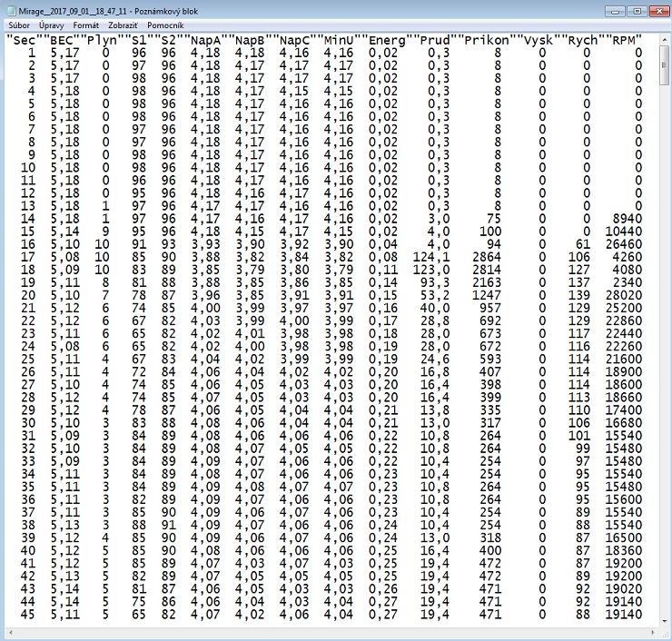Click the "NapA" column header text
This screenshot has width=672, height=641.
click(205, 40)
